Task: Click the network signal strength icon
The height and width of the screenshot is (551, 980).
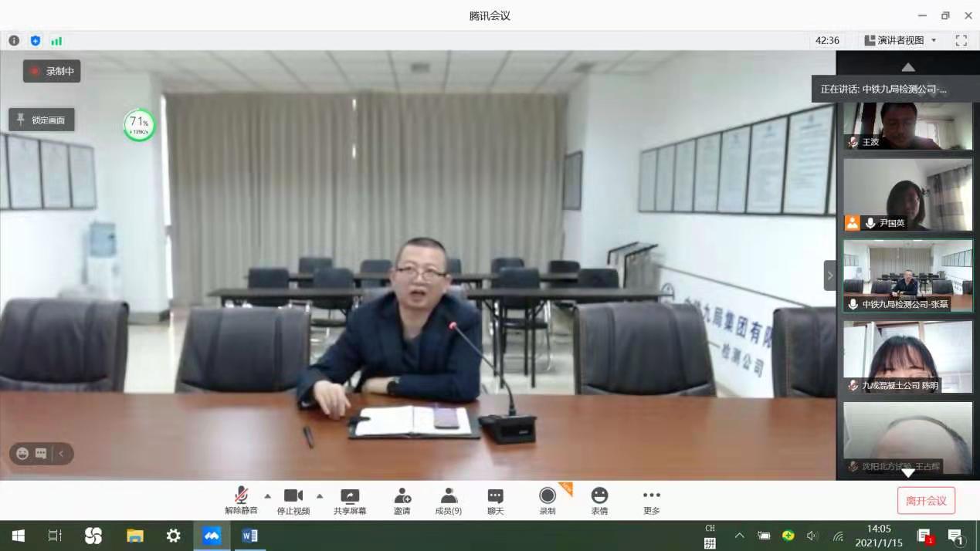Action: [x=56, y=41]
